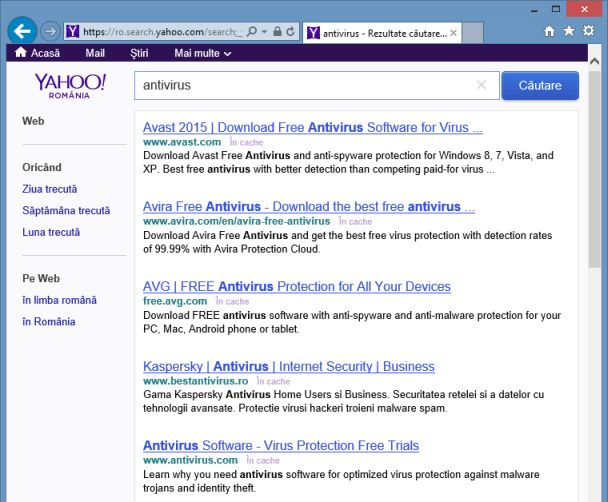608x502 pixels.
Task: Select the Oricând time filter
Action: (42, 167)
